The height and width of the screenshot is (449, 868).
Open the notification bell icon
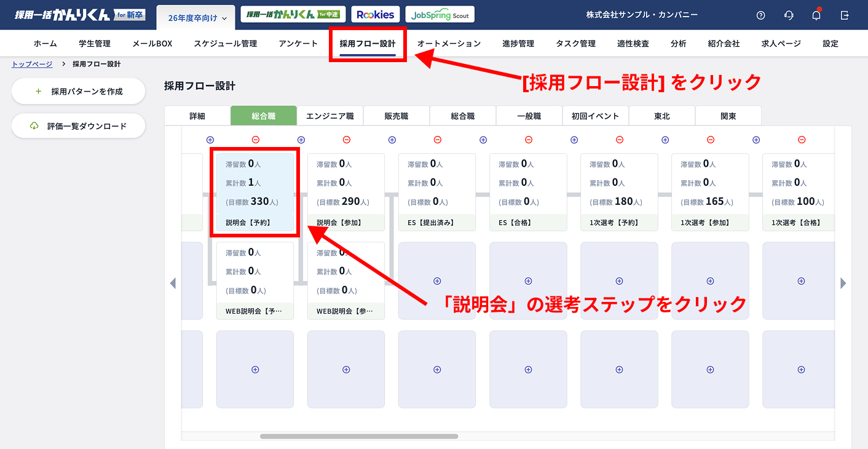click(x=816, y=15)
